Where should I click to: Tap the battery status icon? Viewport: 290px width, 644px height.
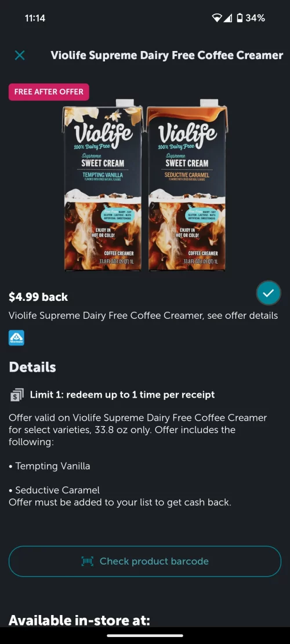240,18
